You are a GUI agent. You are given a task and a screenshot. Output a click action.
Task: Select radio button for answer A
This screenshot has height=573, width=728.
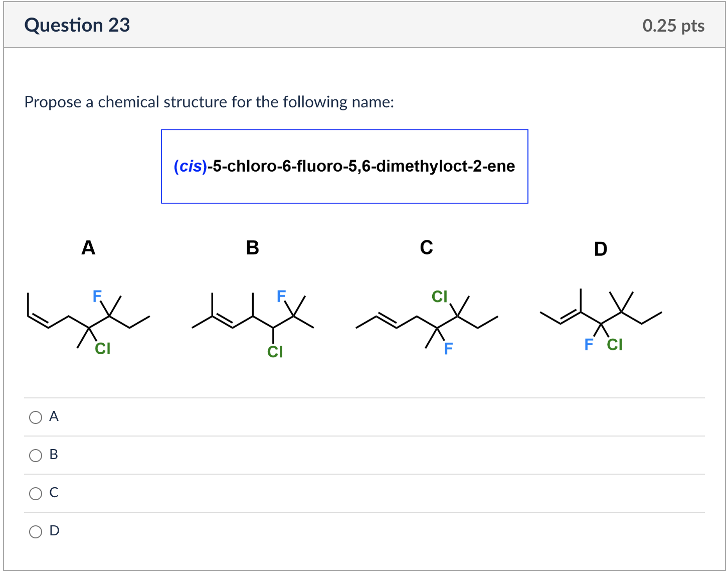(35, 416)
